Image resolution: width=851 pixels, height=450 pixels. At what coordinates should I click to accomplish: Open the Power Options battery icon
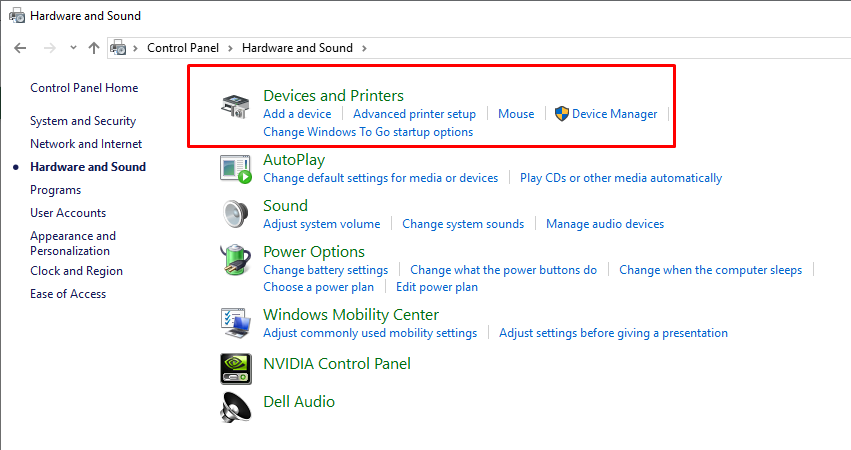click(x=236, y=261)
